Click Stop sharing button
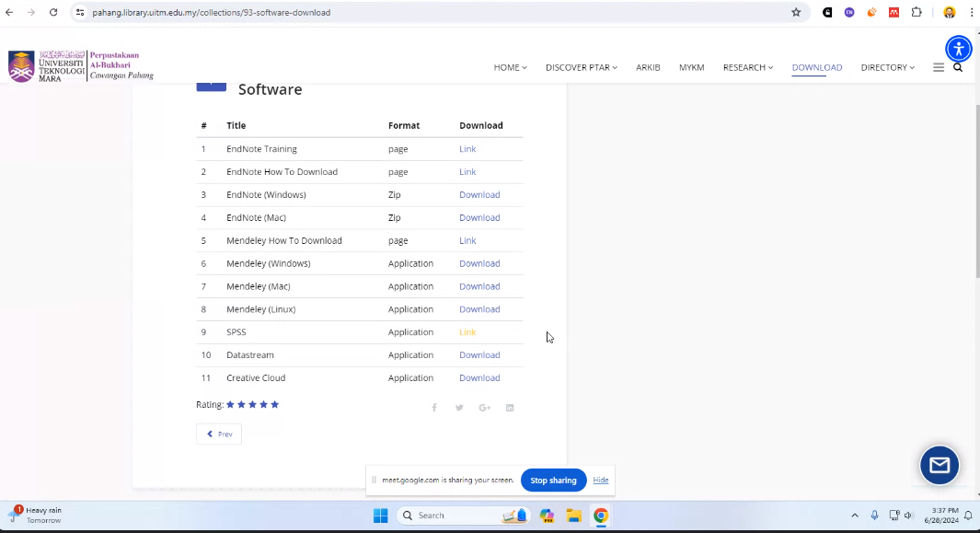The width and height of the screenshot is (980, 533). (553, 481)
